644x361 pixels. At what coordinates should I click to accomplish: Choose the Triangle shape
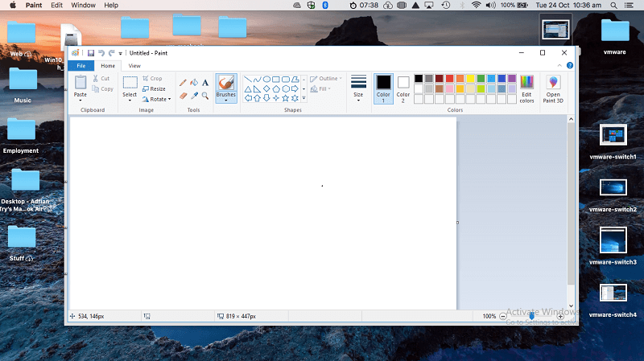point(248,88)
